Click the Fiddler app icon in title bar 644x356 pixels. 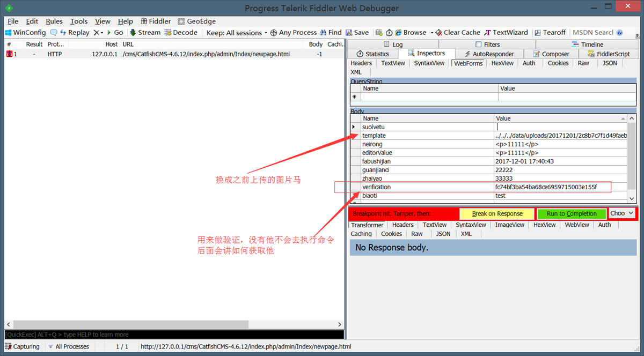[x=9, y=8]
